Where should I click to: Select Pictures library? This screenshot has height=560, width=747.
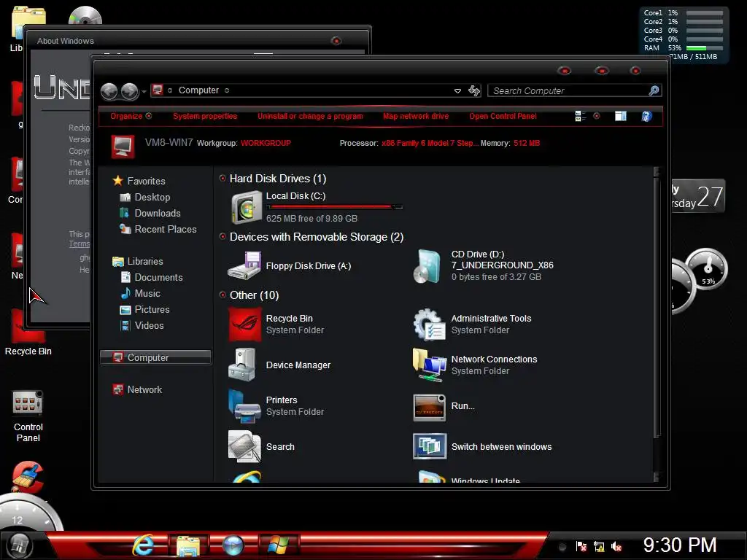pyautogui.click(x=145, y=309)
